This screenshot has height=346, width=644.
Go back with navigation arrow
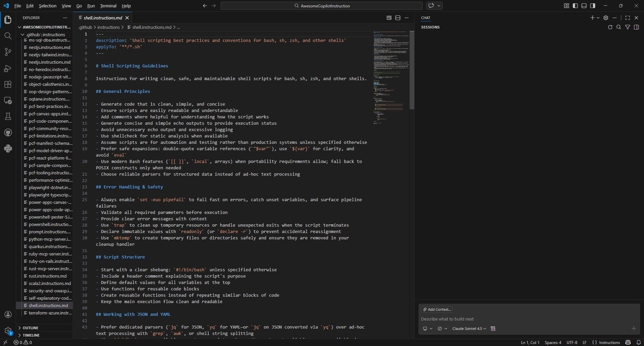(204, 5)
